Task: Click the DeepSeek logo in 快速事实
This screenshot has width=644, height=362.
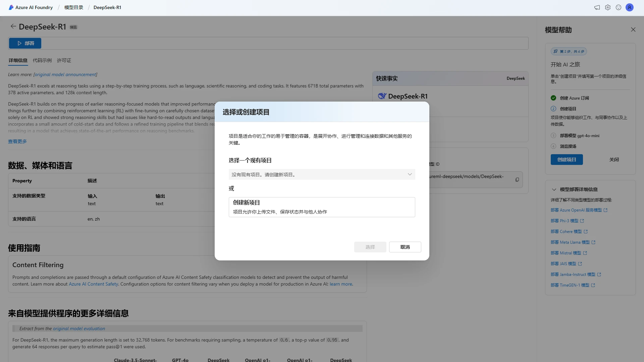Action: 382,96
